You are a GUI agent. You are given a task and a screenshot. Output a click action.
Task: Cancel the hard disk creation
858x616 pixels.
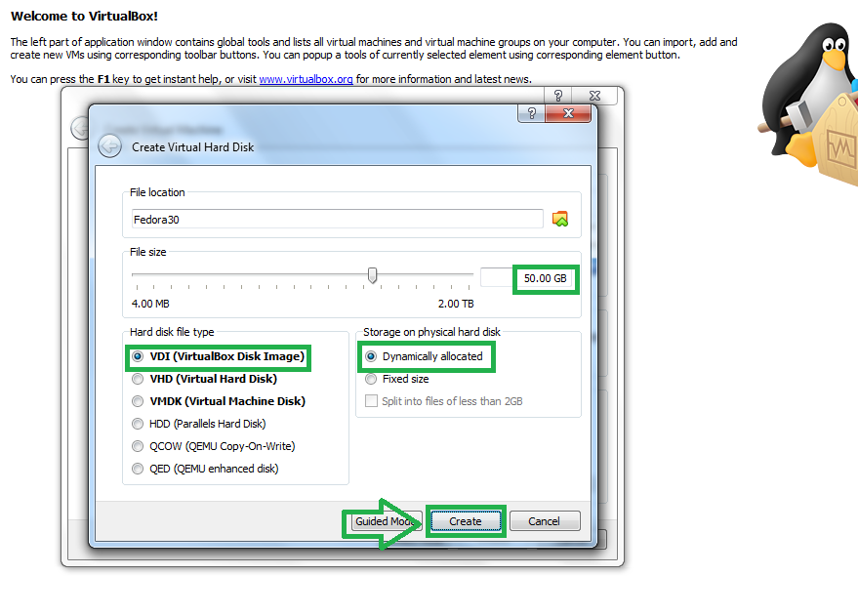tap(545, 521)
